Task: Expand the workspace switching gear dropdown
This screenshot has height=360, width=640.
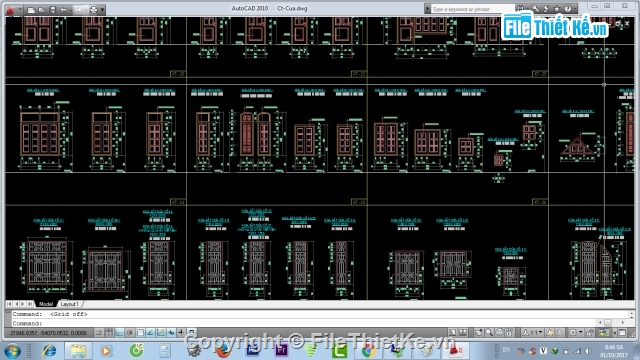Action: pos(575,333)
